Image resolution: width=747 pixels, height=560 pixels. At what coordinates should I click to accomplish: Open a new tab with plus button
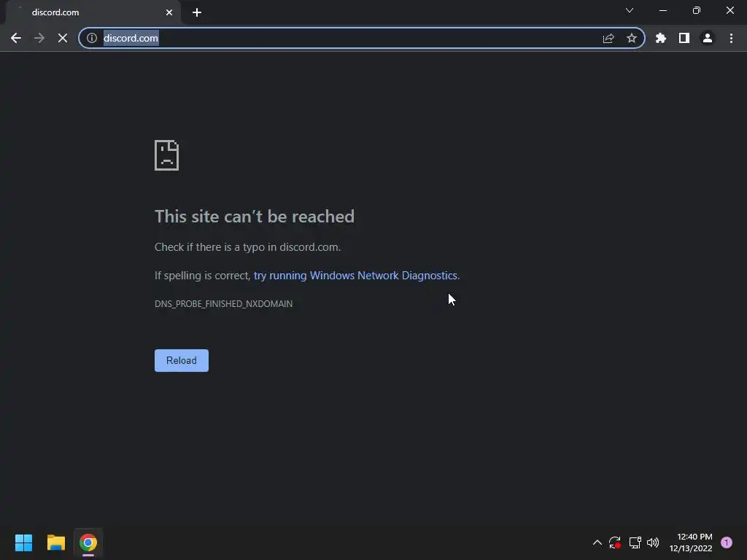[x=197, y=12]
